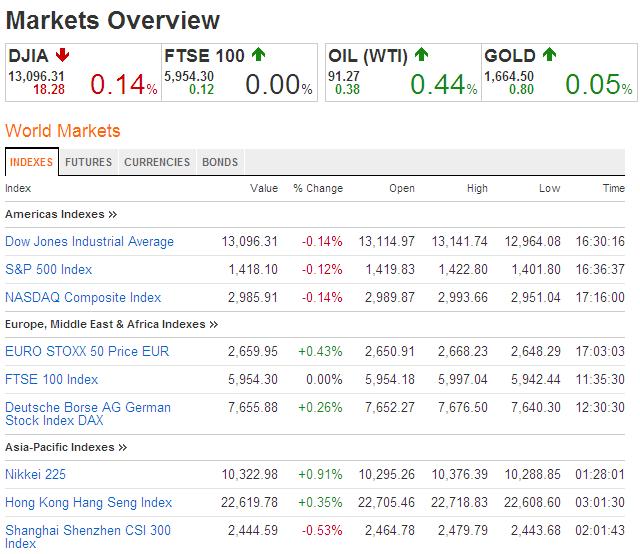Image resolution: width=640 pixels, height=554 pixels.
Task: Click the Index column header
Action: click(x=18, y=188)
